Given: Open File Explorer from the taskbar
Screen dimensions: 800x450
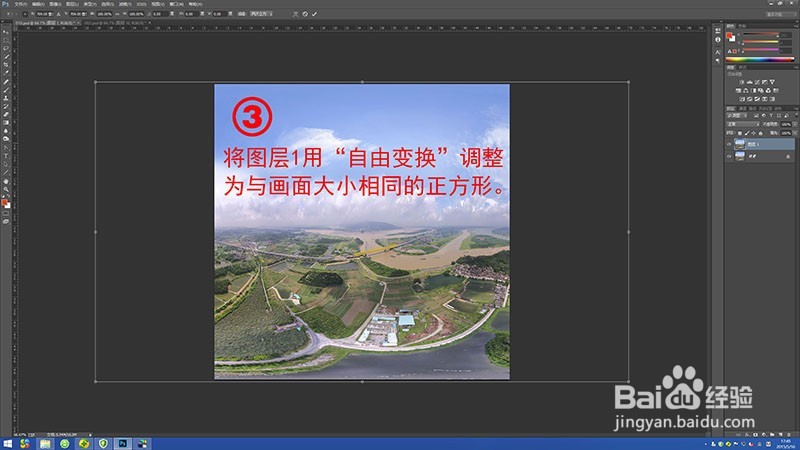Looking at the screenshot, I should [45, 443].
